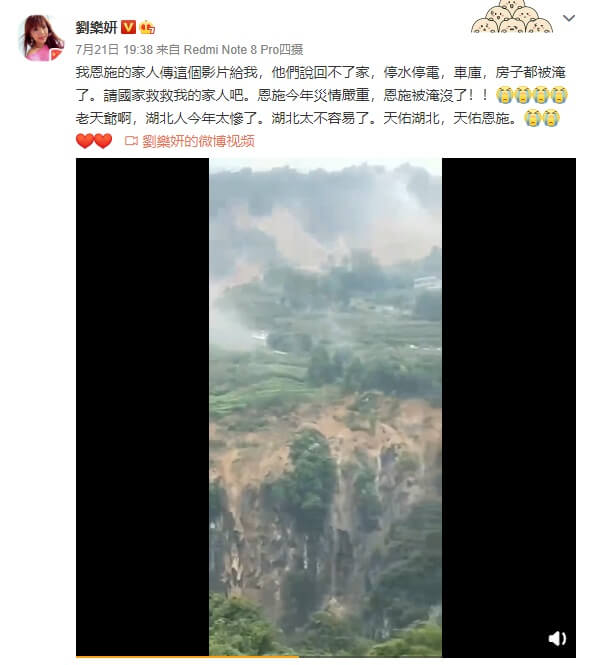Viewport: 595px width, 665px height.
Task: Mute the video with speaker icon
Action: pyautogui.click(x=557, y=638)
